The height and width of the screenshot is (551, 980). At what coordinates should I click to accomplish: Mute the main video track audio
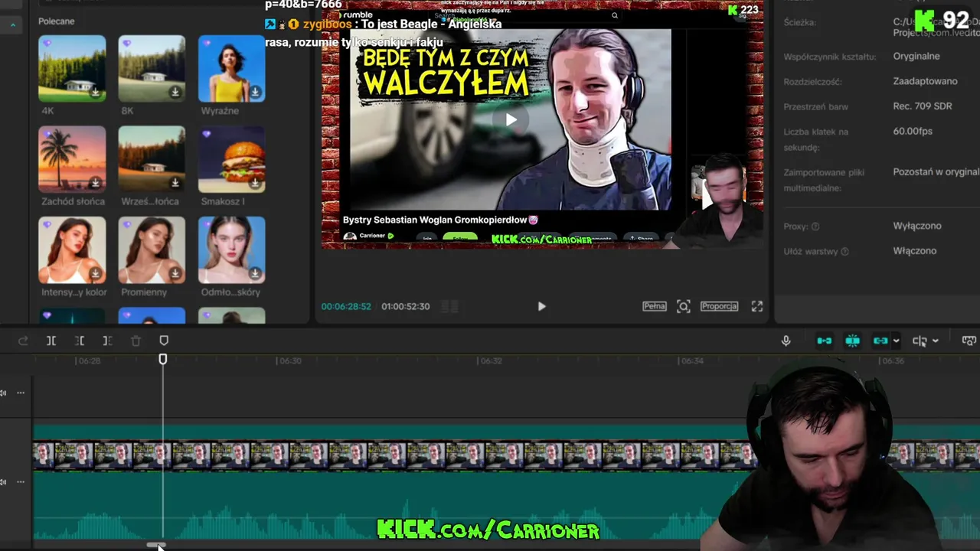pyautogui.click(x=4, y=482)
